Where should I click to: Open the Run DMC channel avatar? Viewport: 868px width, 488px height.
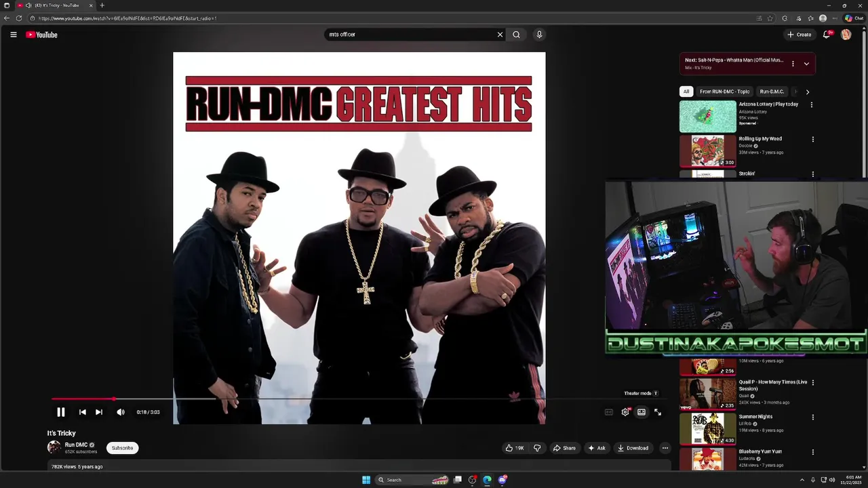[x=54, y=447]
